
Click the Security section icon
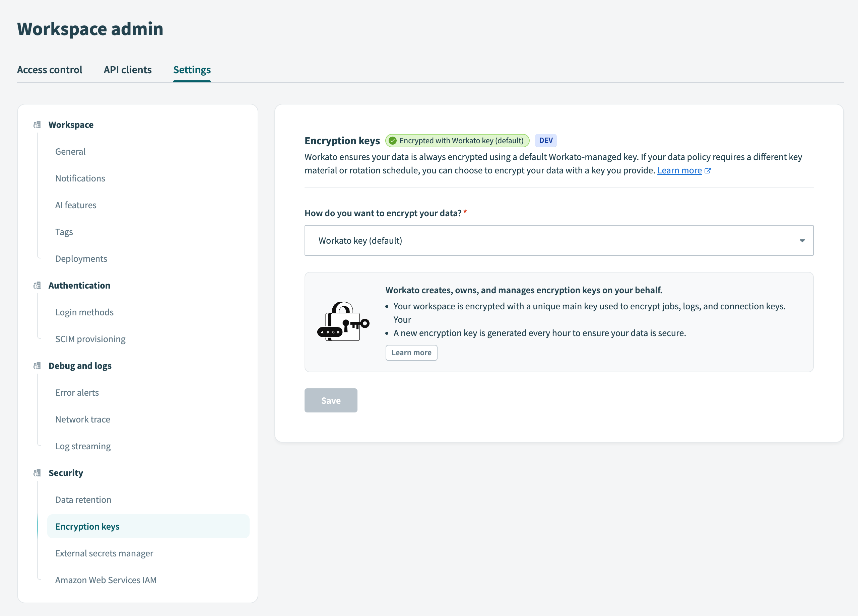pyautogui.click(x=37, y=473)
